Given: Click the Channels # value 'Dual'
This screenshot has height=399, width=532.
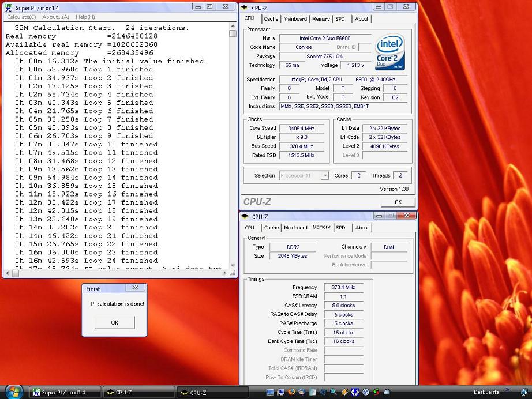Looking at the screenshot, I should point(389,247).
